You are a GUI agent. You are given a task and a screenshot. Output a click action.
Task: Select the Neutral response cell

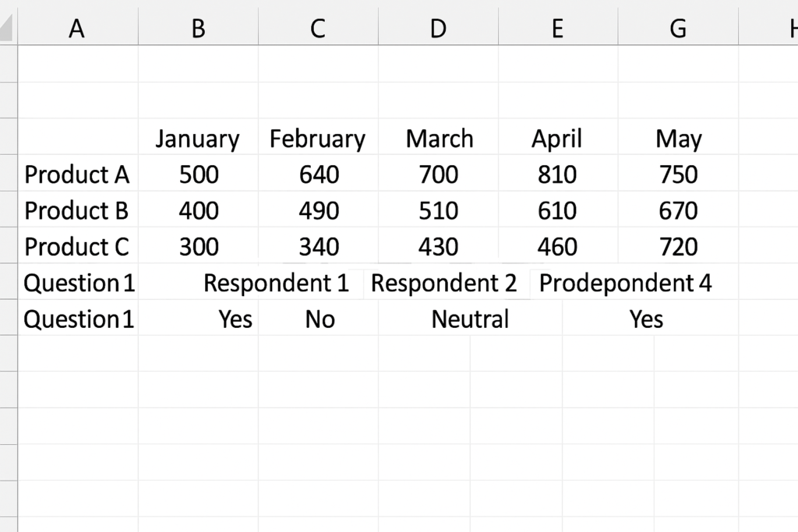[470, 319]
